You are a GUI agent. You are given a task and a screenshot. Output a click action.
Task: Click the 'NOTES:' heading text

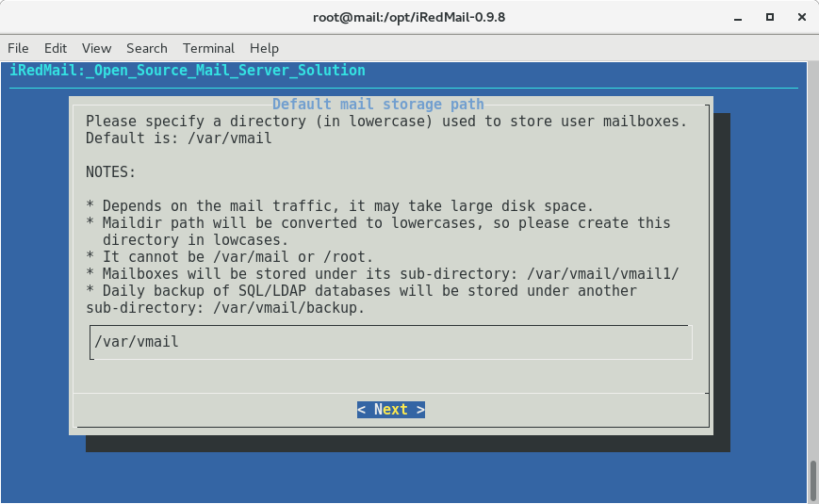[110, 172]
